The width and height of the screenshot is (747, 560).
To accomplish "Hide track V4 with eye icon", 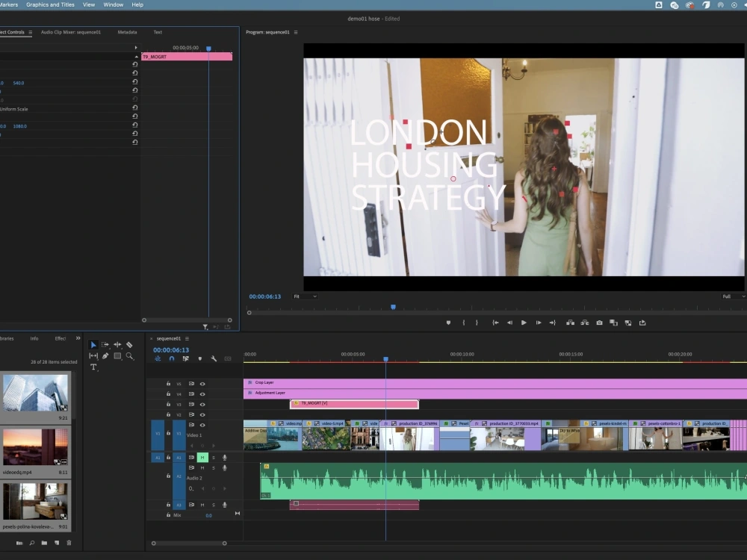I will [x=202, y=394].
